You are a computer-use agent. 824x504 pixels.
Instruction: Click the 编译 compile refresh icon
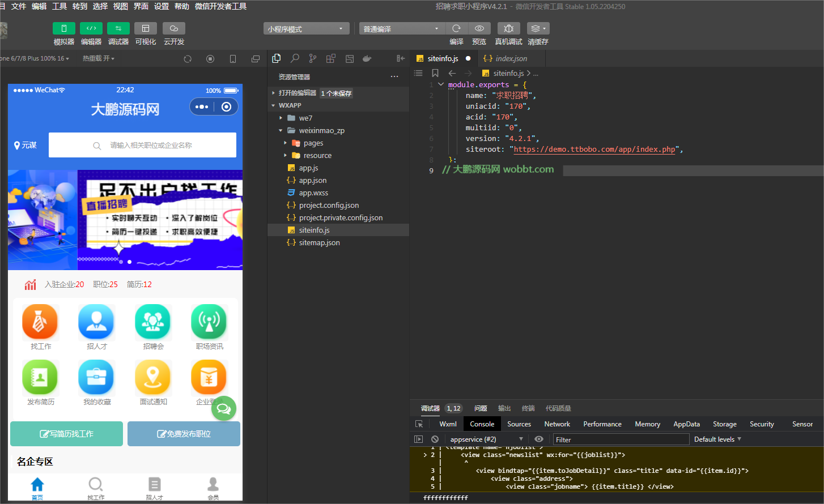point(456,28)
